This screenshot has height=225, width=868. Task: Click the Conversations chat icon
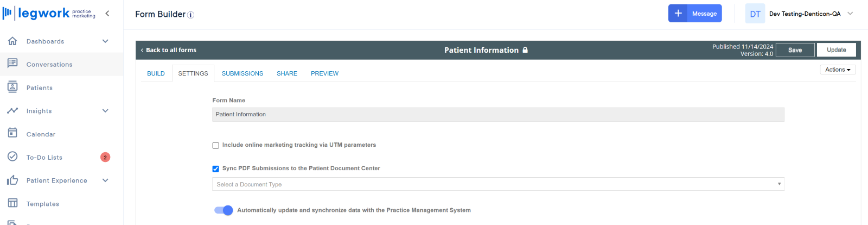click(12, 64)
